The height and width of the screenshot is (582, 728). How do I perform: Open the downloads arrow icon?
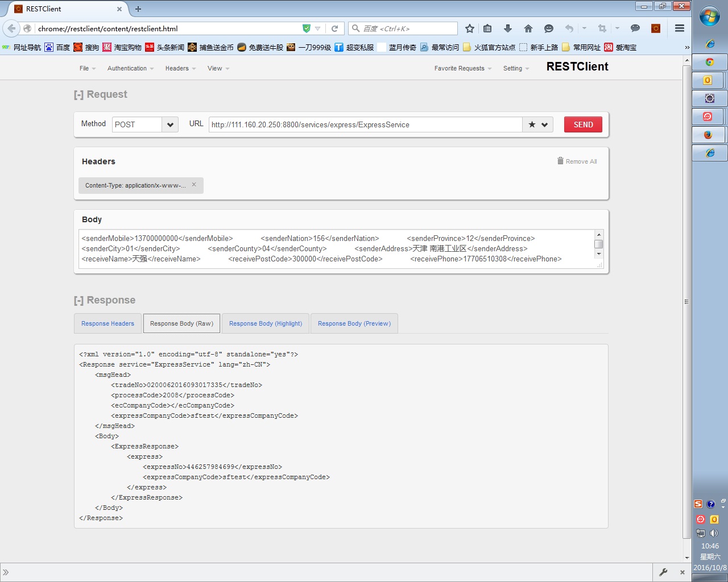click(508, 28)
